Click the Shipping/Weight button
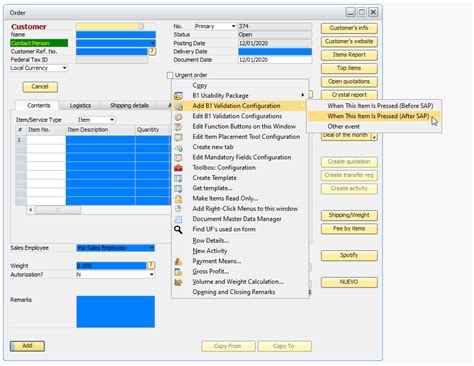 click(349, 215)
